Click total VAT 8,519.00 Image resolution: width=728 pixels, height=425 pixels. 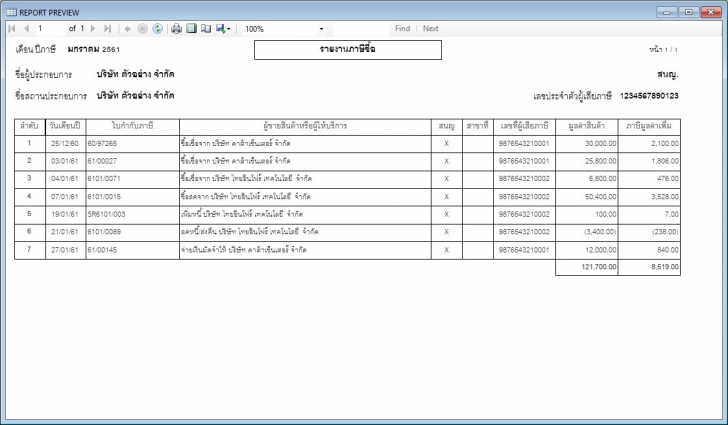pos(665,267)
